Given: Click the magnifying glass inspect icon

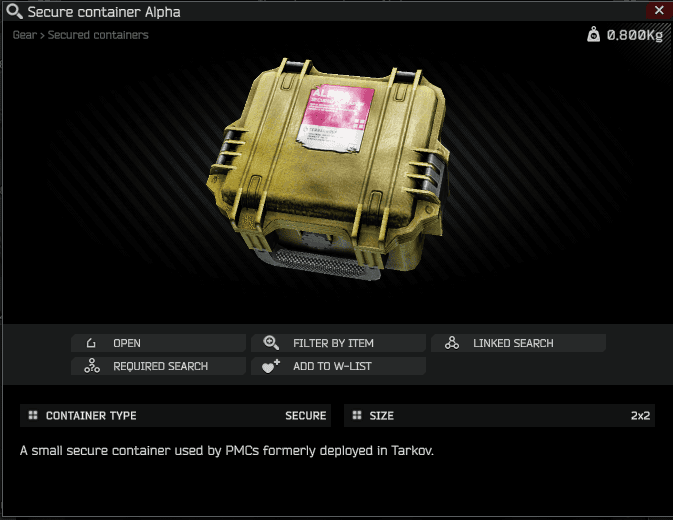Looking at the screenshot, I should tap(14, 11).
